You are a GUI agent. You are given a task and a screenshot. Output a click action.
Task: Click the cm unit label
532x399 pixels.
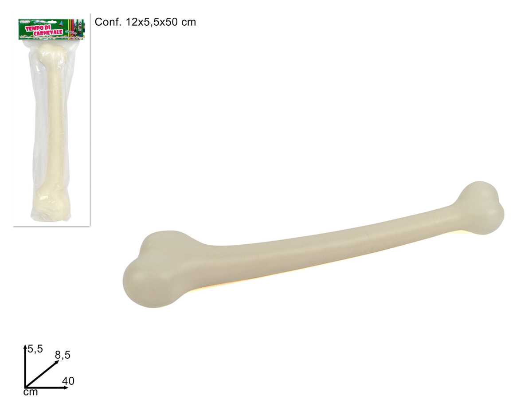[x=31, y=392]
